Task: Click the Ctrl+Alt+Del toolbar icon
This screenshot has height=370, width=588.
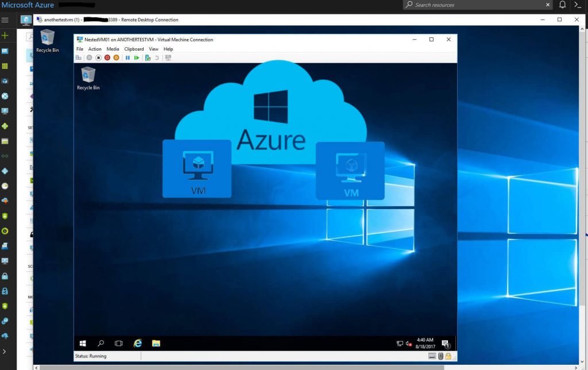Action: coord(79,57)
